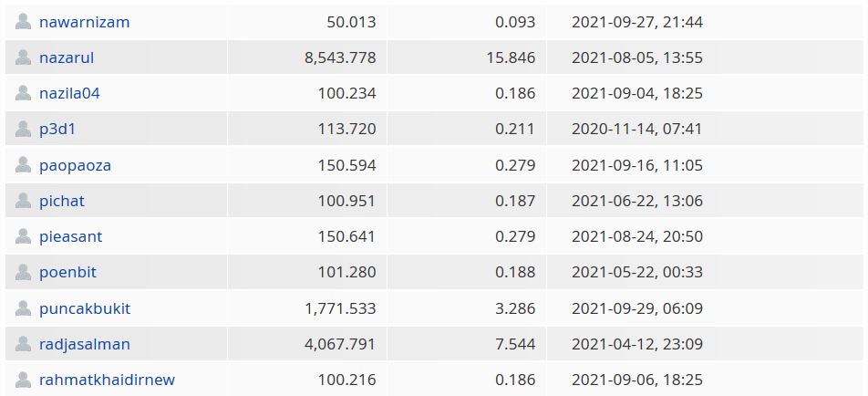Open the nawarnizam profile link
This screenshot has height=396, width=868.
tap(84, 22)
